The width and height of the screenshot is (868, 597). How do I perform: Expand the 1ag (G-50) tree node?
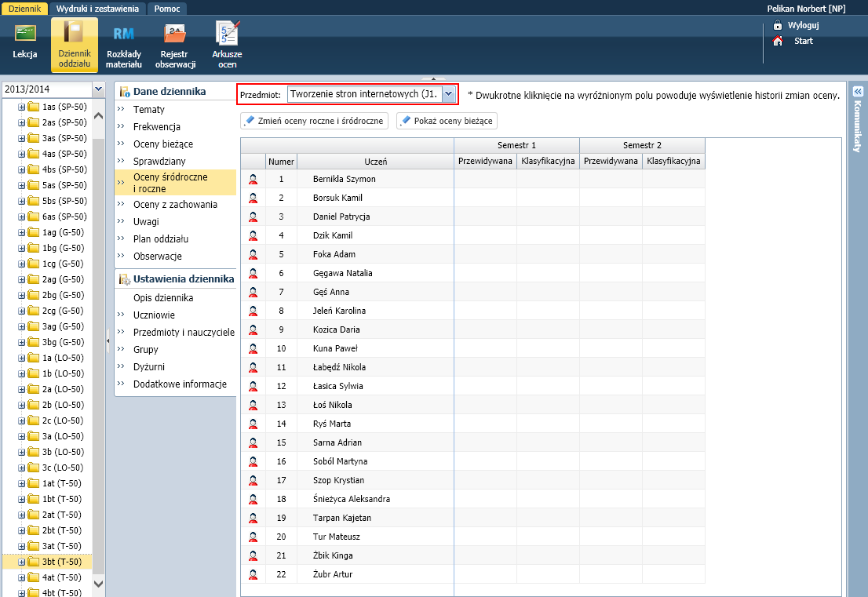(21, 232)
